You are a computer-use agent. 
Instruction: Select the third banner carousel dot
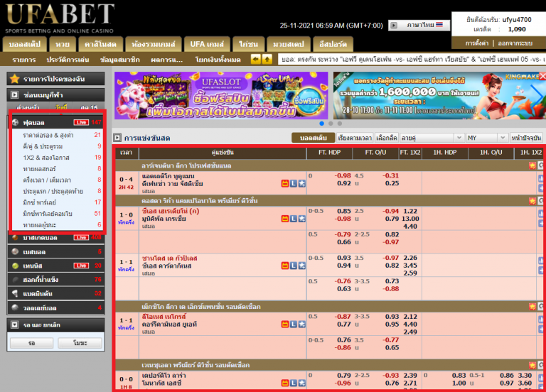340,124
